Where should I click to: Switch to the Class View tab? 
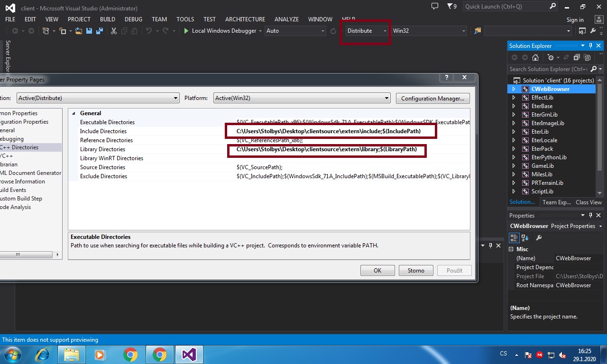589,202
